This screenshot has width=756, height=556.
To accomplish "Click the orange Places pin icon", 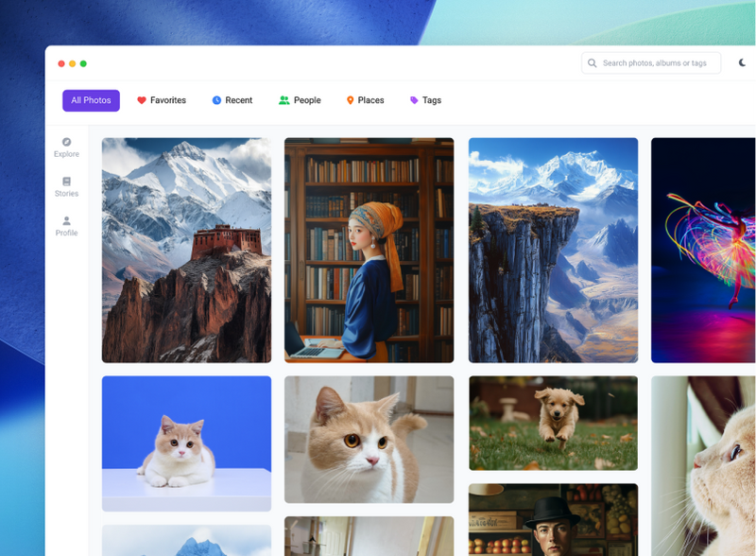I will 350,100.
